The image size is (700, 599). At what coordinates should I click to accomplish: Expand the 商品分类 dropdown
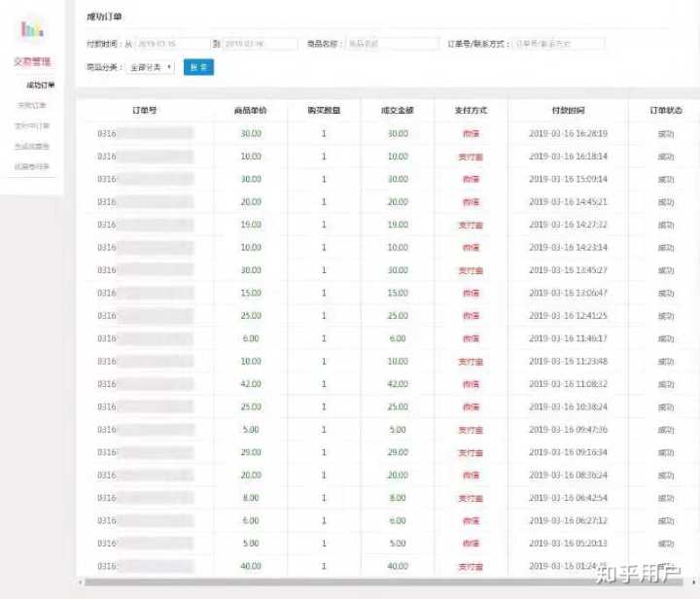coord(152,67)
